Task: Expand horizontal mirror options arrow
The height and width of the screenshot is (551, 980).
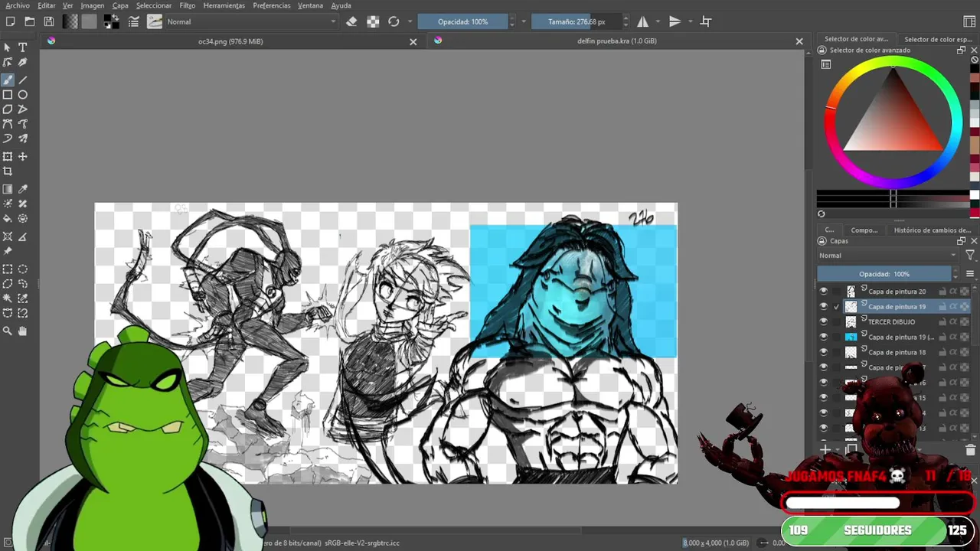Action: pyautogui.click(x=658, y=21)
